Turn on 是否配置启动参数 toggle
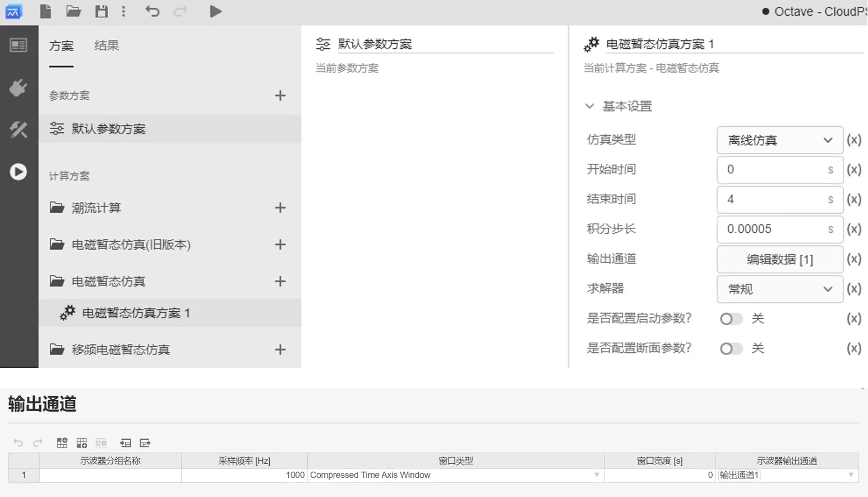The image size is (868, 497). pyautogui.click(x=731, y=318)
